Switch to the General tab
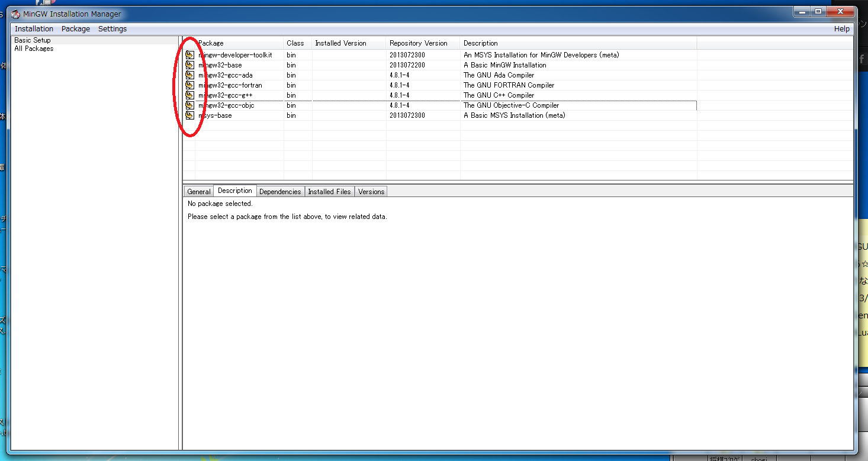The image size is (868, 461). (x=199, y=192)
